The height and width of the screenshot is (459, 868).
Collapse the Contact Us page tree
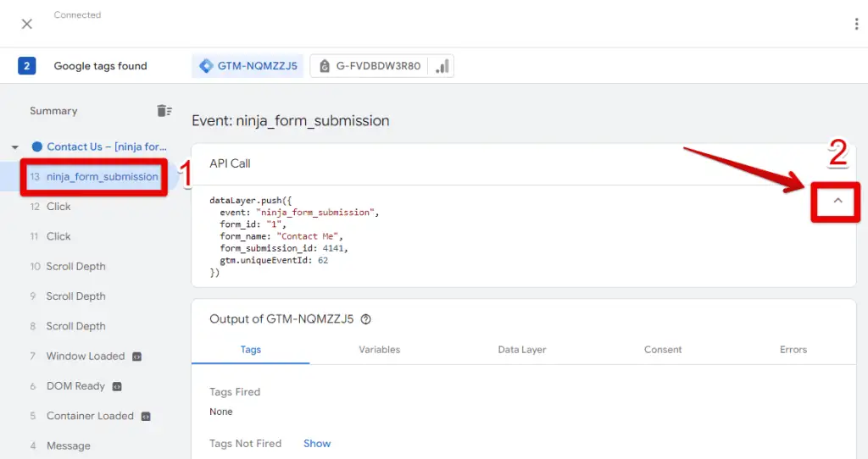(15, 147)
